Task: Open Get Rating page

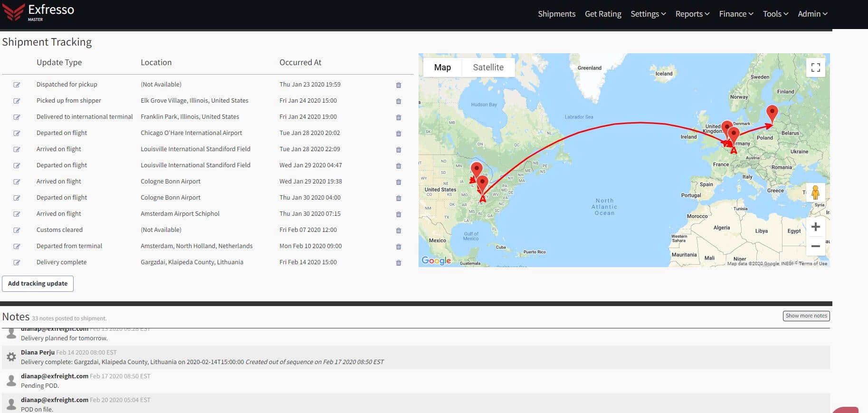Action: click(x=603, y=14)
